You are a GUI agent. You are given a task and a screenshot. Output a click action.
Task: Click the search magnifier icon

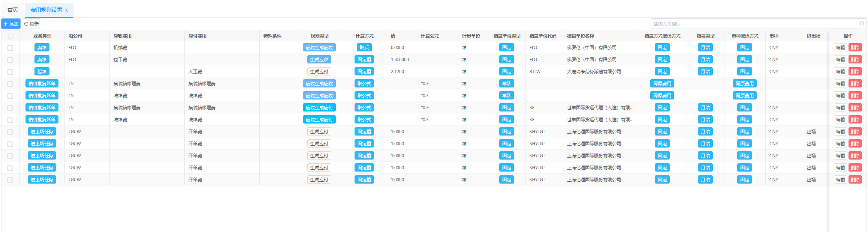coord(862,24)
